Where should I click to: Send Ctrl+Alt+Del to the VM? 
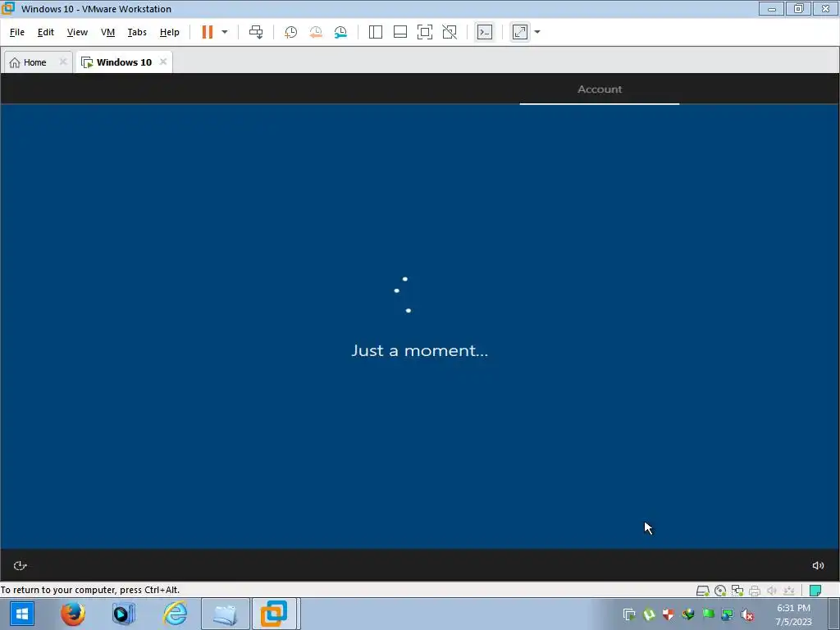[256, 32]
